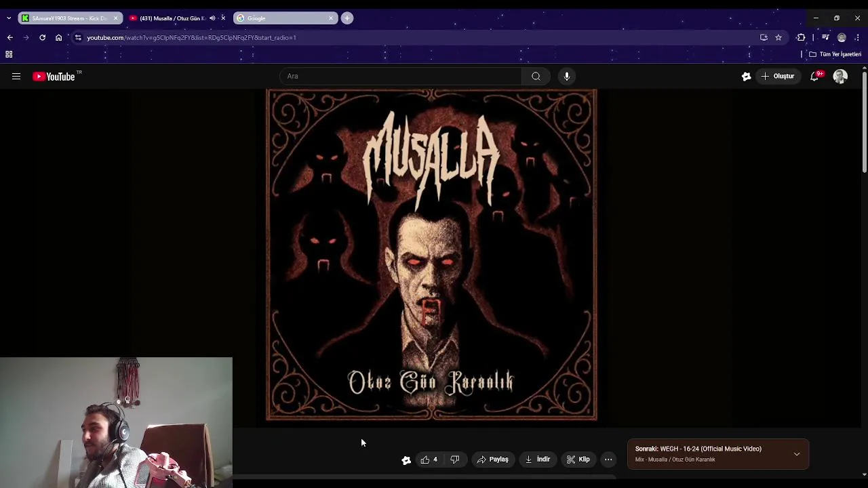Click the Sonraki WEGH 16-24 next video
Viewport: 868px width, 488px height.
click(x=698, y=449)
